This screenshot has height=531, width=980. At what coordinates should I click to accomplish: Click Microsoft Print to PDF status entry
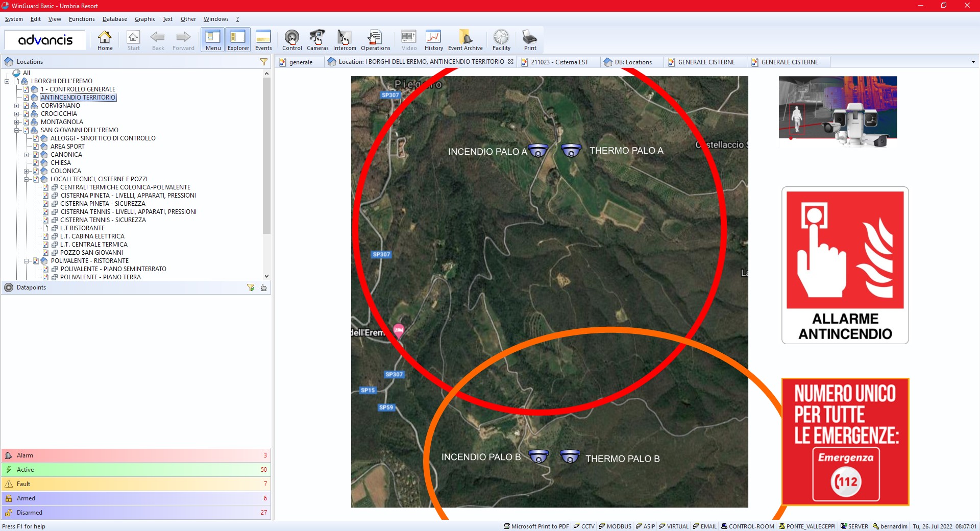pyautogui.click(x=536, y=526)
